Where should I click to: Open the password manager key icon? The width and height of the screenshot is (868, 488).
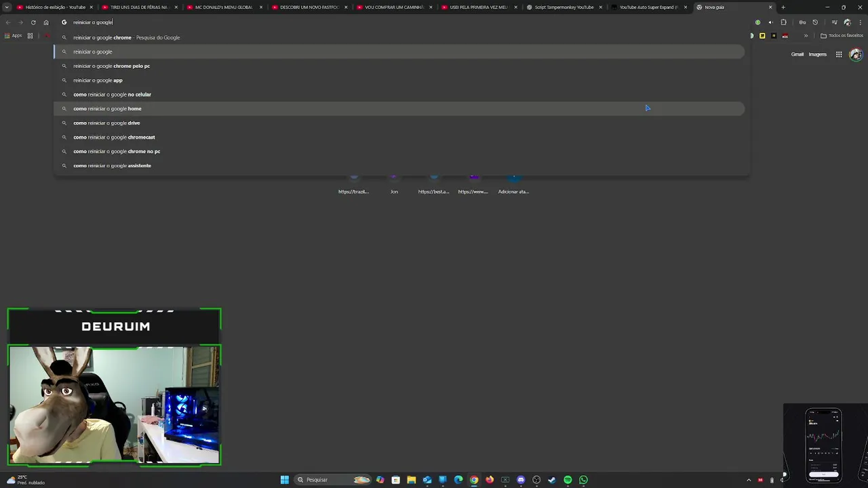coord(802,22)
